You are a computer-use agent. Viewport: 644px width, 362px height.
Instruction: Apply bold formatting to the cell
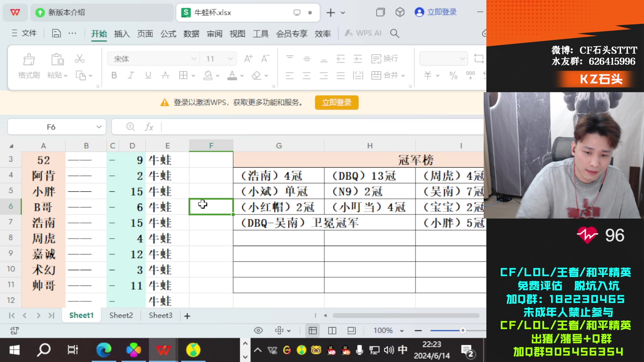pyautogui.click(x=114, y=75)
